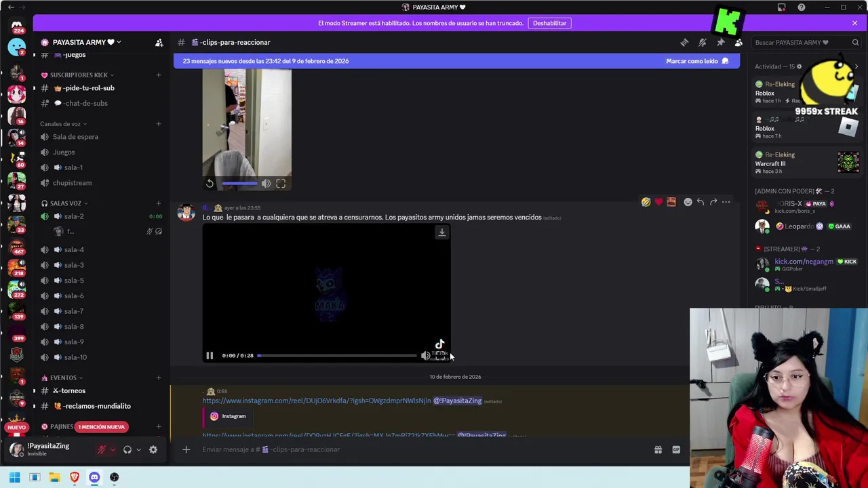868x488 pixels.
Task: Mute the top video volume icon
Action: coord(266,184)
